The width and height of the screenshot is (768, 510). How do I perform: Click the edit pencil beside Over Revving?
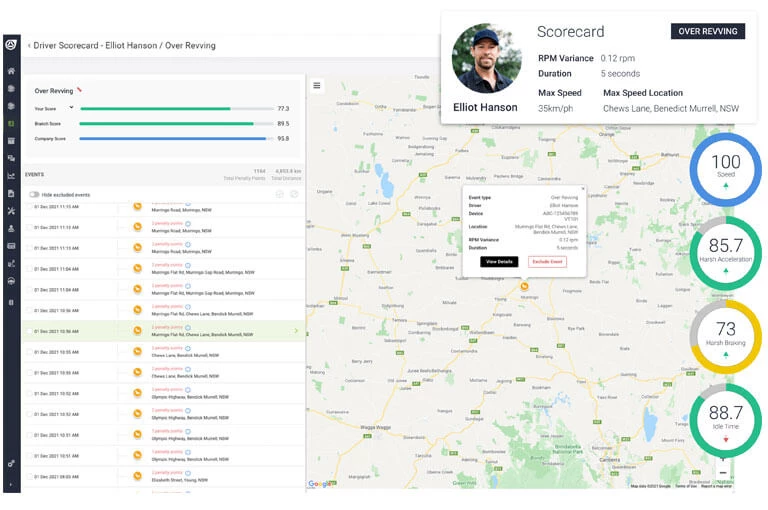coord(79,90)
